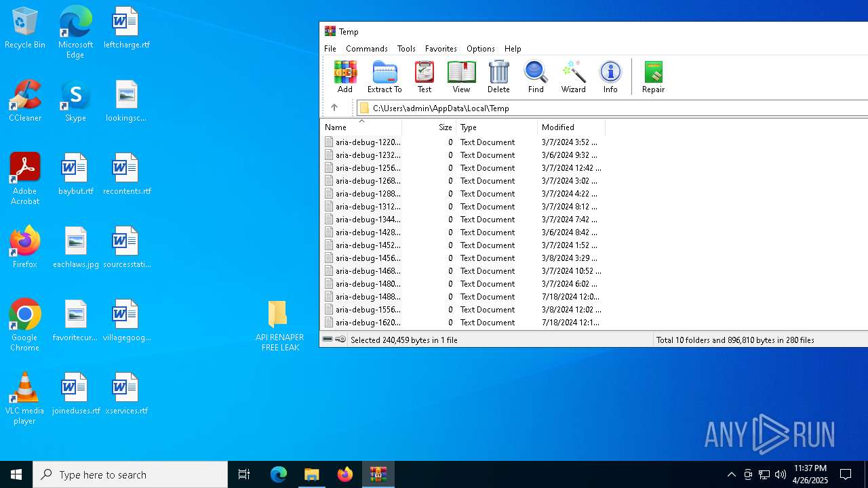The width and height of the screenshot is (868, 488).
Task: Select CCleaner desktop shortcut
Action: 25,102
